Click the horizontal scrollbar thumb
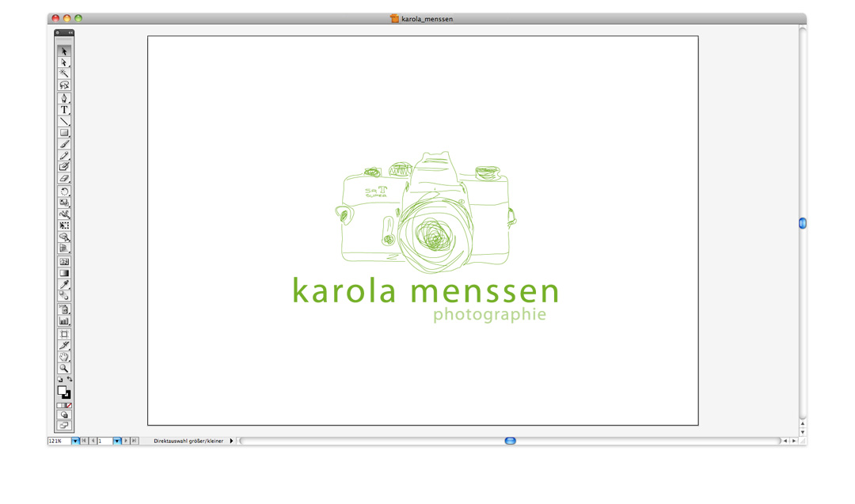The width and height of the screenshot is (855, 504). (510, 441)
